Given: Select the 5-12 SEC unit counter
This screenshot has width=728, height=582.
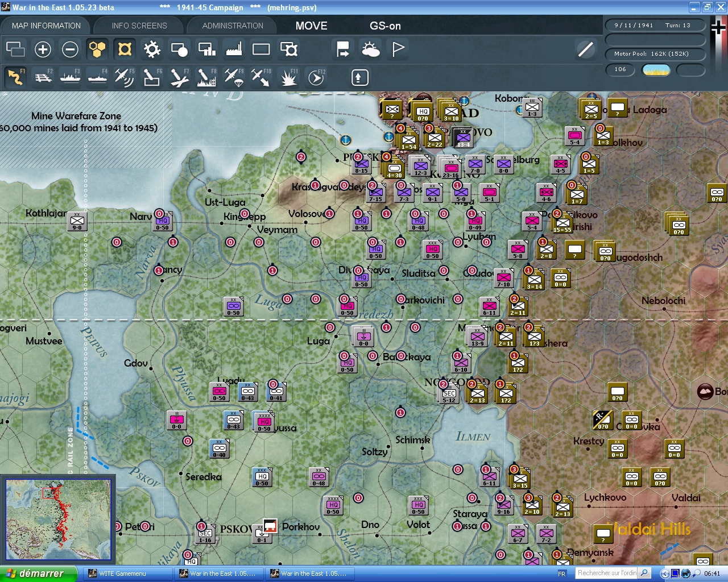Looking at the screenshot, I should 449,393.
